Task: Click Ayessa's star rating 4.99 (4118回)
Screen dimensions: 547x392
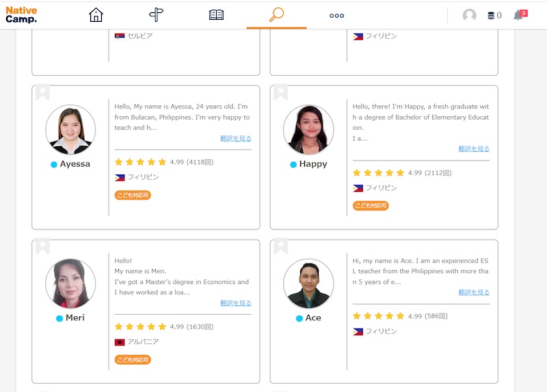Action: [x=164, y=162]
